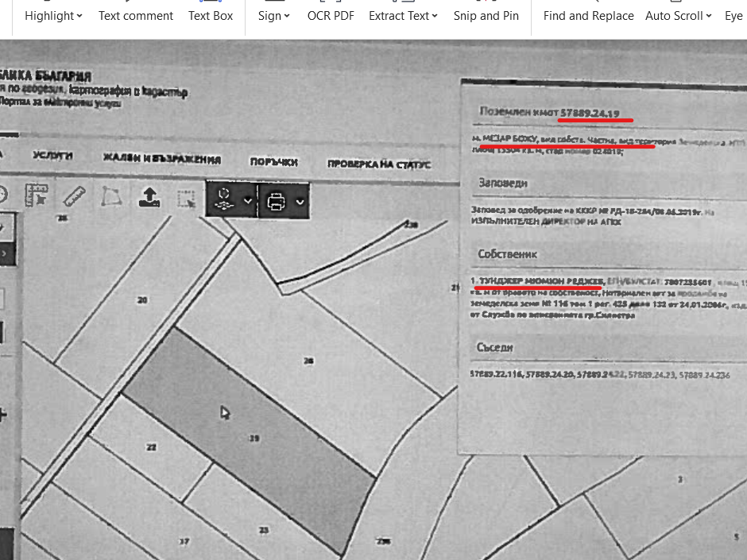Click neighbor parcel 57889.22.116 link
This screenshot has width=747, height=560.
pyautogui.click(x=496, y=374)
